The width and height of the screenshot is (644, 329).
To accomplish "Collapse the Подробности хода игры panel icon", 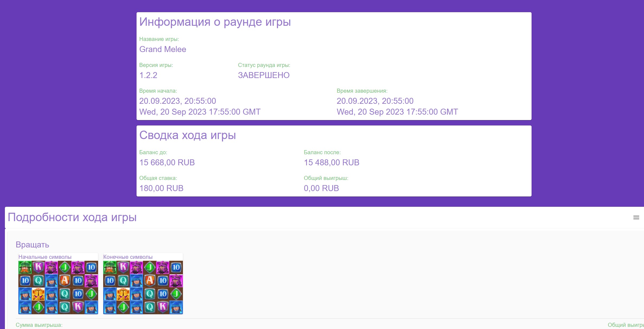I will point(636,217).
